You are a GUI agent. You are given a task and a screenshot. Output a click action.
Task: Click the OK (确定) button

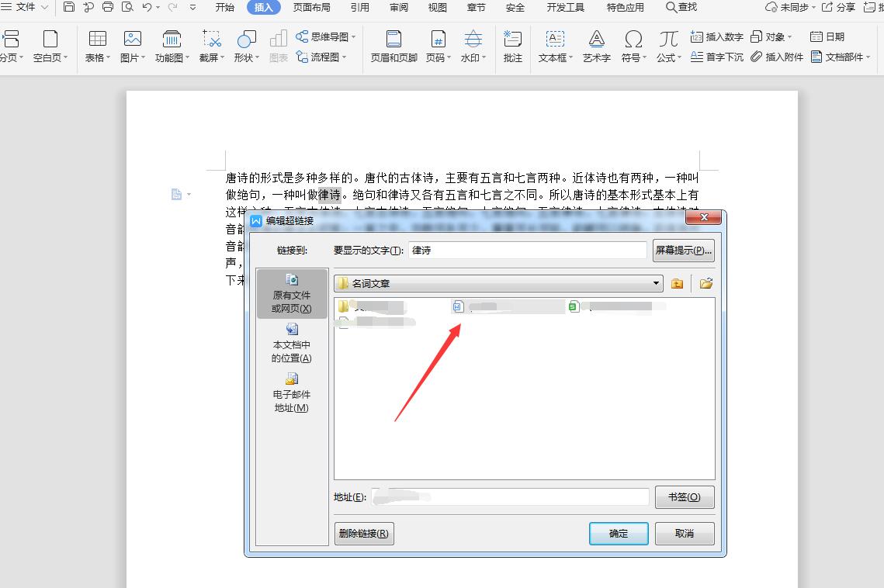[x=619, y=534]
